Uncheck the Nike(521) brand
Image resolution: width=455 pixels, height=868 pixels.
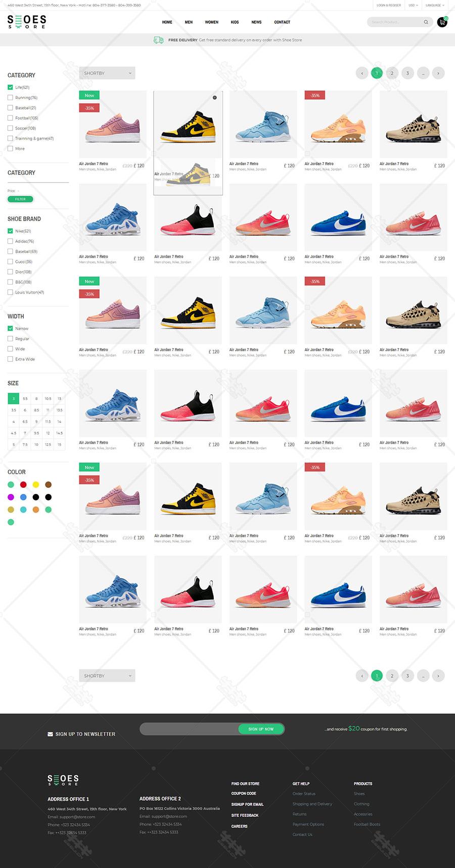[10, 231]
